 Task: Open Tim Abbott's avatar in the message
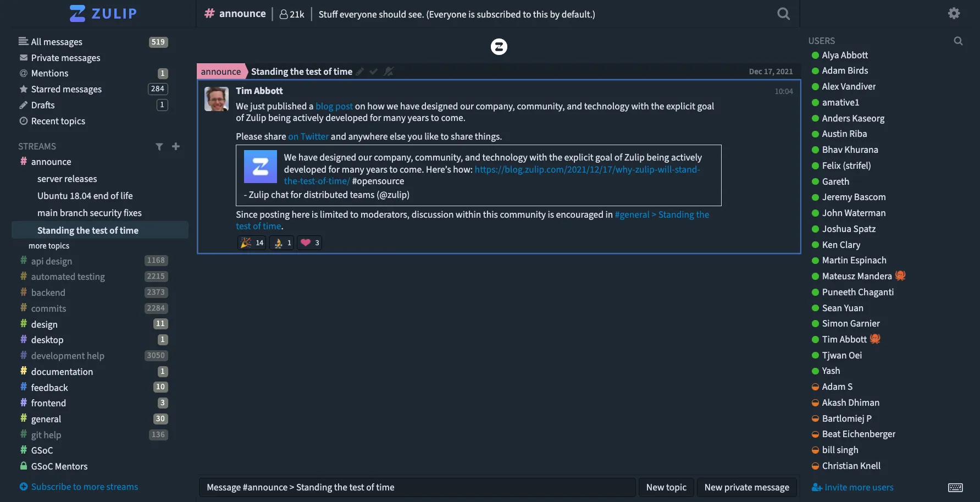[217, 99]
